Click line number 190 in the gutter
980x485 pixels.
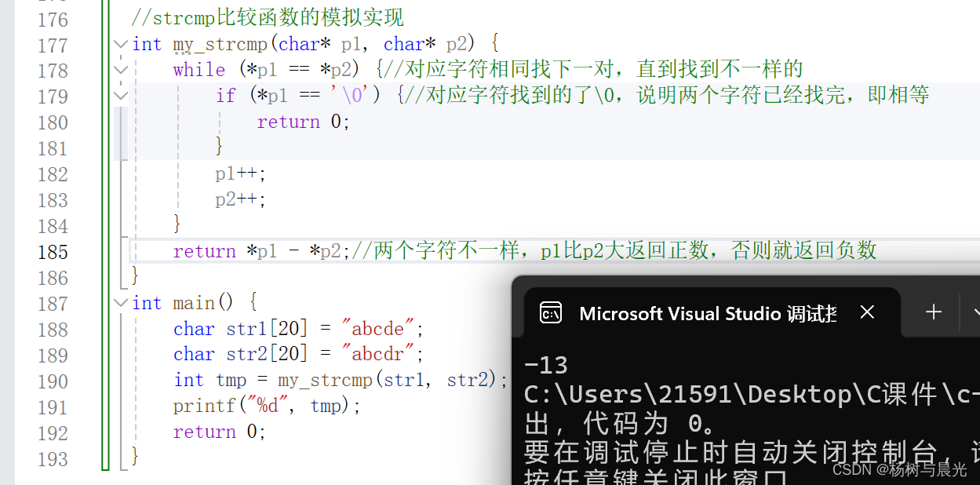pyautogui.click(x=53, y=381)
